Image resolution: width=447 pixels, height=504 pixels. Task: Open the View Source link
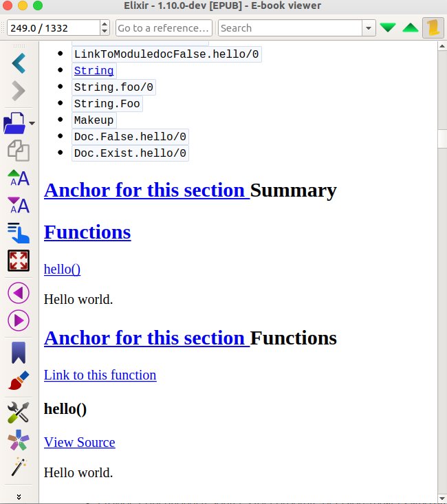pyautogui.click(x=80, y=442)
